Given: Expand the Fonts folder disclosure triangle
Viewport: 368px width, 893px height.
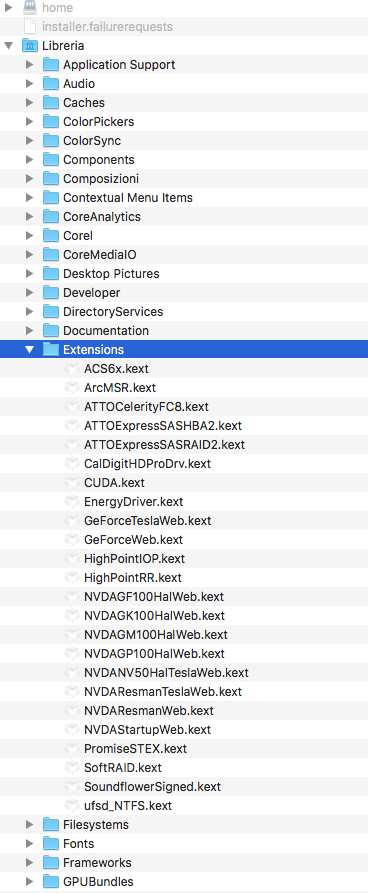Looking at the screenshot, I should (x=30, y=843).
